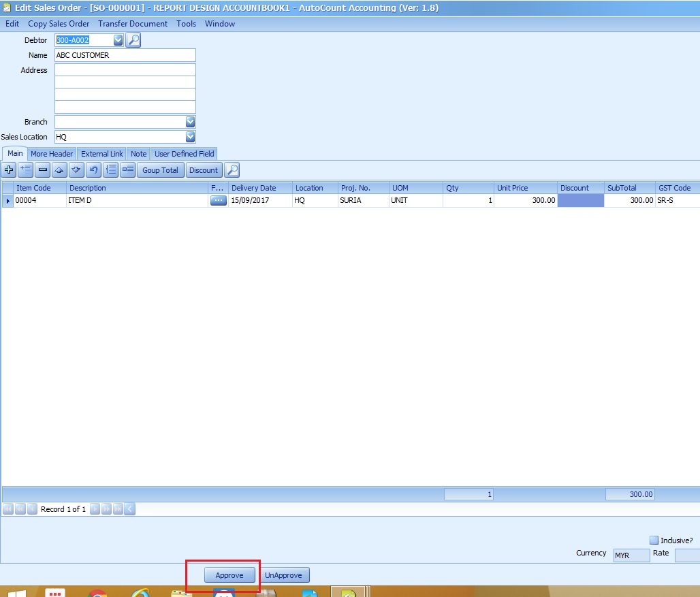Open debtor search with the magnifier icon
Screen dimensions: 700x597
133,40
